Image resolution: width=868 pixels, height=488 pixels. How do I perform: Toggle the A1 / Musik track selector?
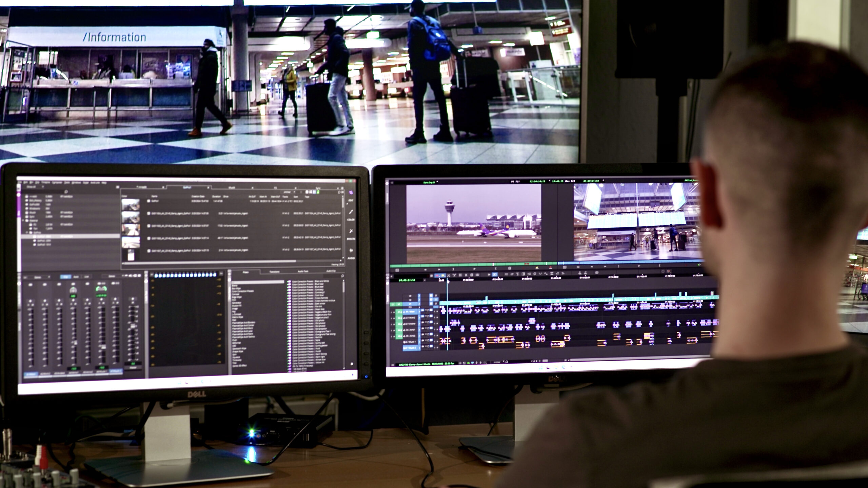click(x=410, y=312)
